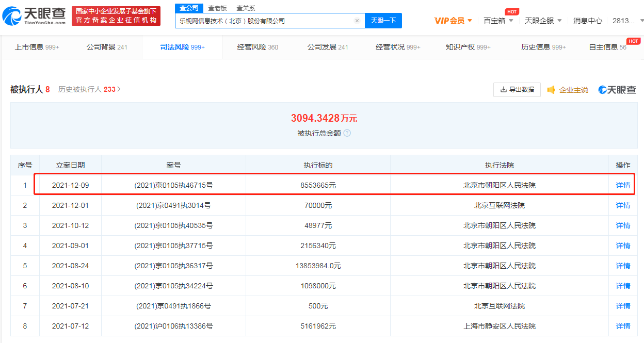
Task: Open the 历史被执行人 233 list
Action: (x=89, y=89)
